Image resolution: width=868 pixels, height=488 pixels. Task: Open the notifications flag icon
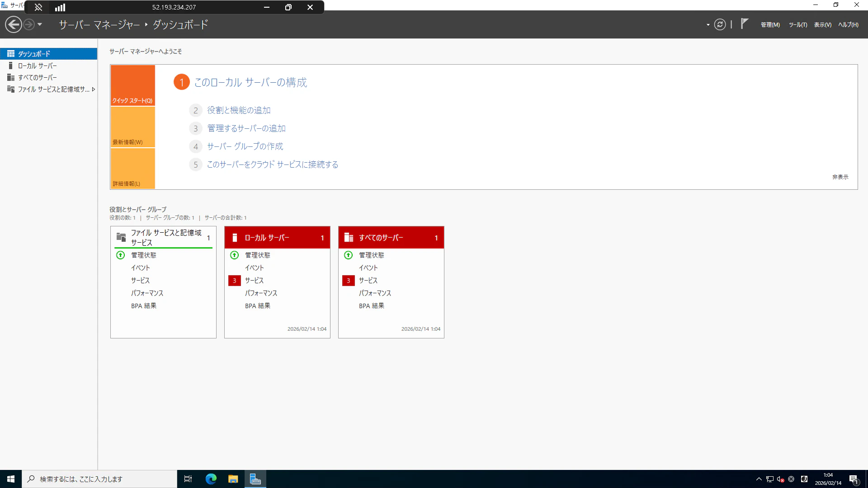[x=745, y=23]
